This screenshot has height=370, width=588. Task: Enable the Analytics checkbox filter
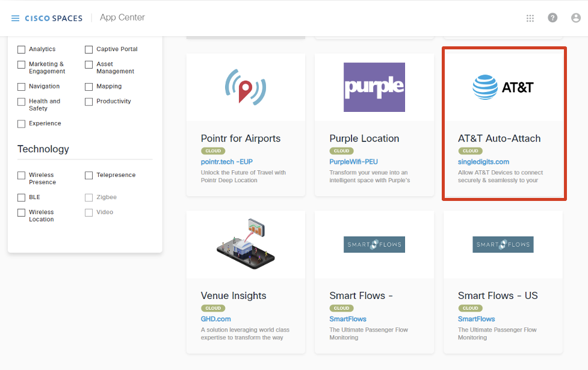(22, 49)
